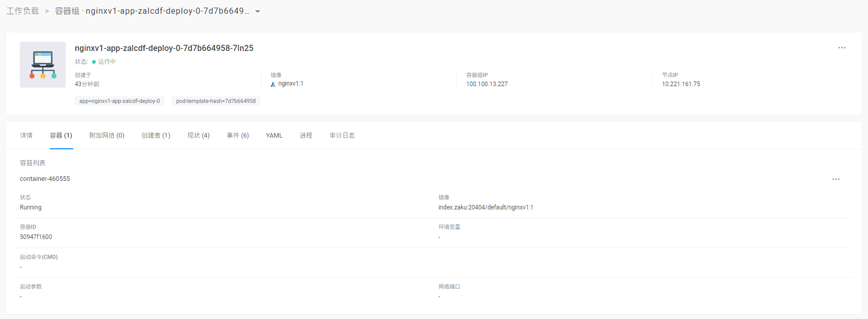Viewport: 868px width, 319px height.
Task: Expand the breadcrumb pod name dropdown arrow
Action: click(x=257, y=12)
